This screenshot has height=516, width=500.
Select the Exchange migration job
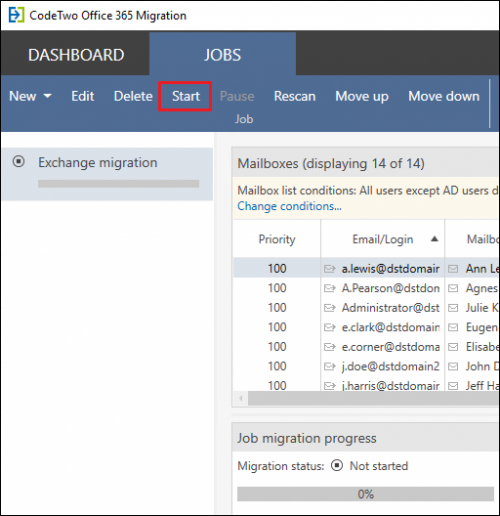[x=107, y=174]
